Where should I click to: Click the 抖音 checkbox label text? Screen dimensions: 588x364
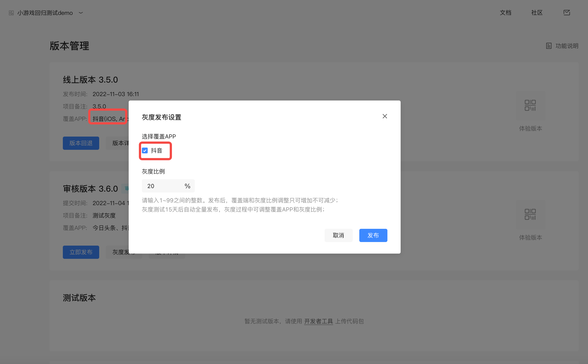tap(157, 151)
